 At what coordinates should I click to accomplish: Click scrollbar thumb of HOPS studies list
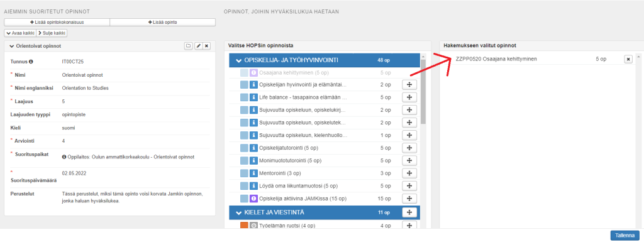423,92
